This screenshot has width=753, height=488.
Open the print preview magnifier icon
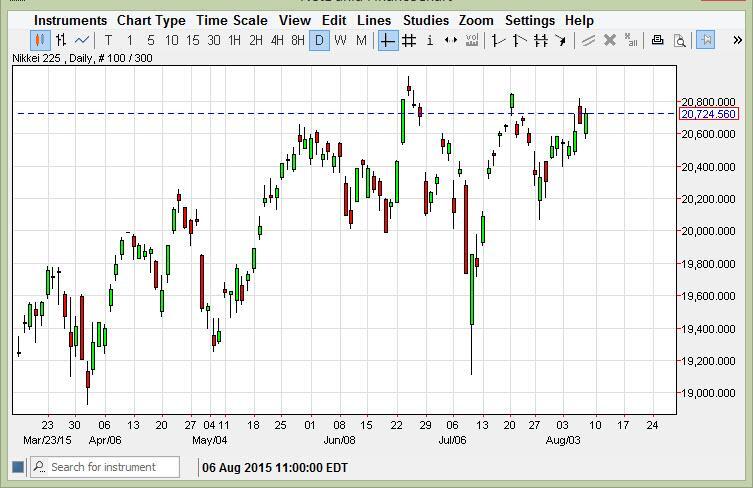coord(679,40)
